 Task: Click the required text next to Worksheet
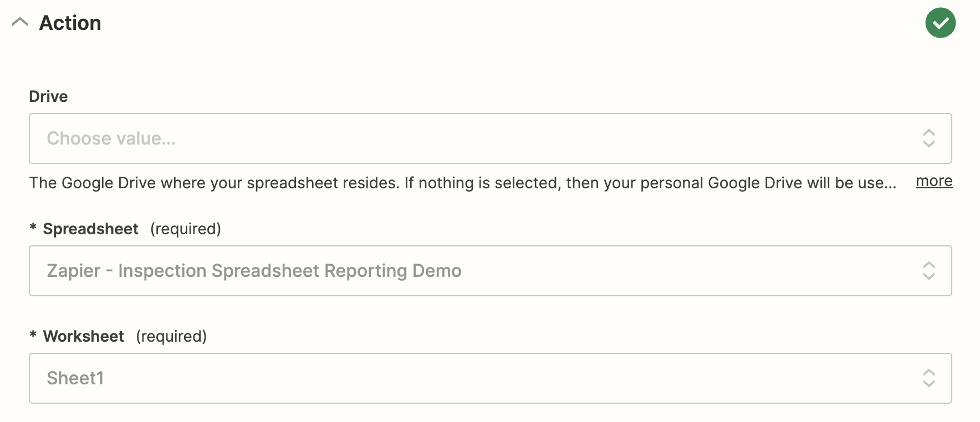(171, 336)
